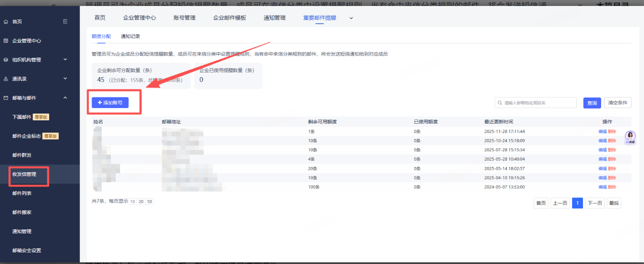
Task: Open the tab overflow dropdown arrow after 重要邮件提醒
Action: click(x=351, y=18)
